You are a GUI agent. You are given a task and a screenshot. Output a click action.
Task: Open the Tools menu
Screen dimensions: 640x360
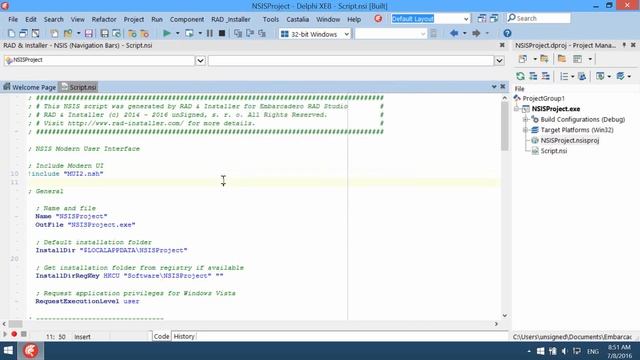coord(271,19)
